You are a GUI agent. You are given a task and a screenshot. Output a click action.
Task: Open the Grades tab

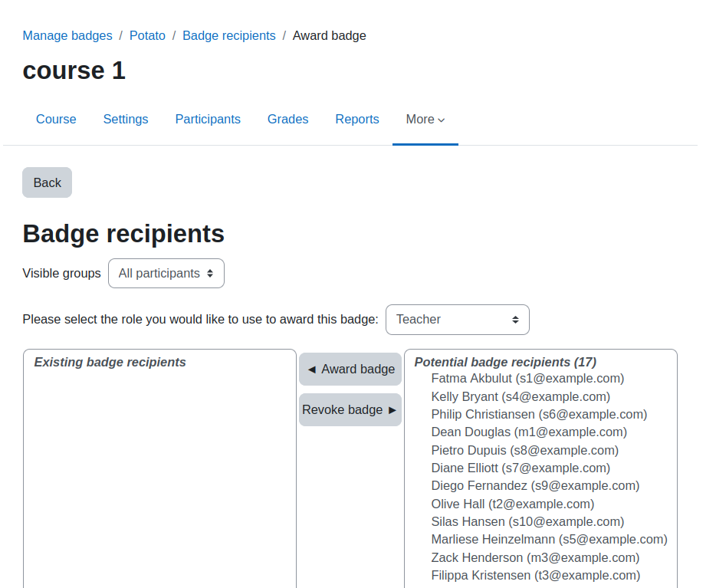pos(287,119)
